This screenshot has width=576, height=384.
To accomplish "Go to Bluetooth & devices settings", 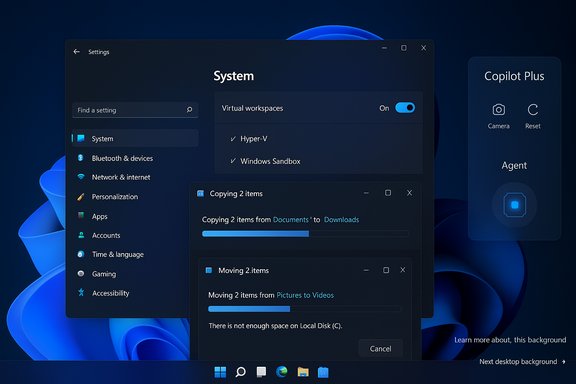I will click(122, 158).
